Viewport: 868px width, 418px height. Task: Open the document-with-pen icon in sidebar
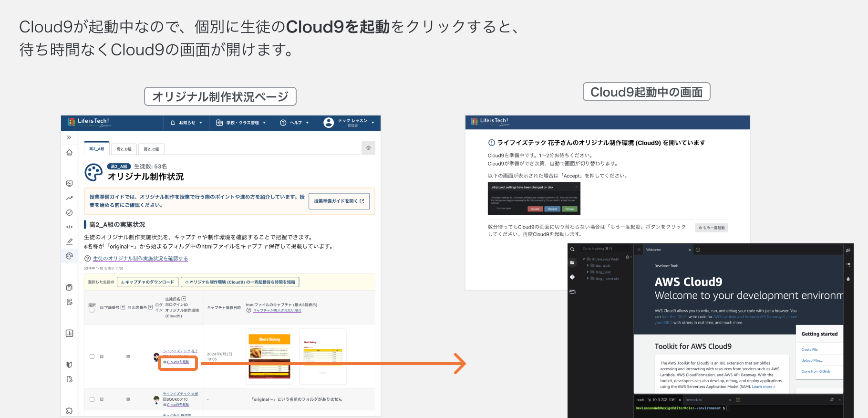(x=69, y=302)
